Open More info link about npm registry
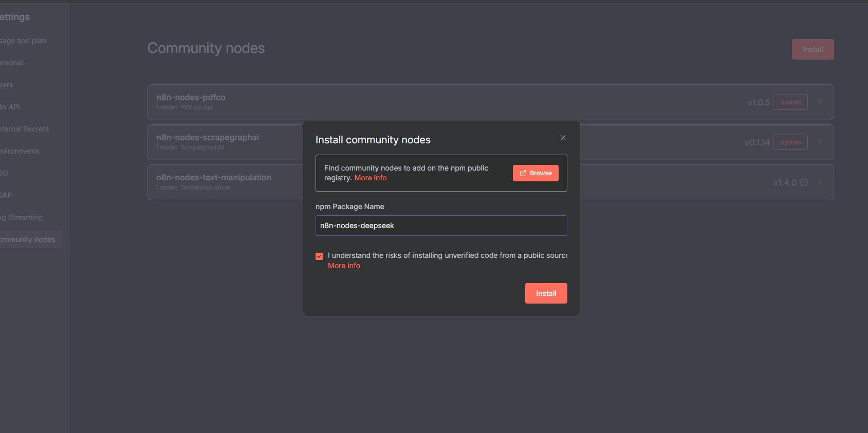Image resolution: width=868 pixels, height=433 pixels. tap(371, 178)
